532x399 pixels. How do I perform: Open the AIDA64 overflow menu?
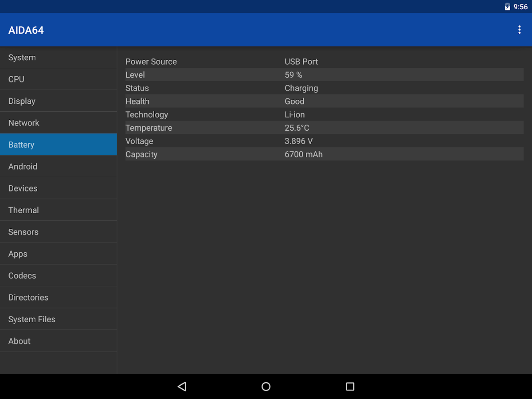click(520, 29)
